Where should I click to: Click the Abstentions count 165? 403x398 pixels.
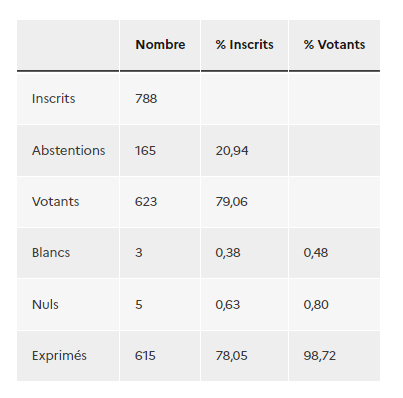[x=145, y=151]
